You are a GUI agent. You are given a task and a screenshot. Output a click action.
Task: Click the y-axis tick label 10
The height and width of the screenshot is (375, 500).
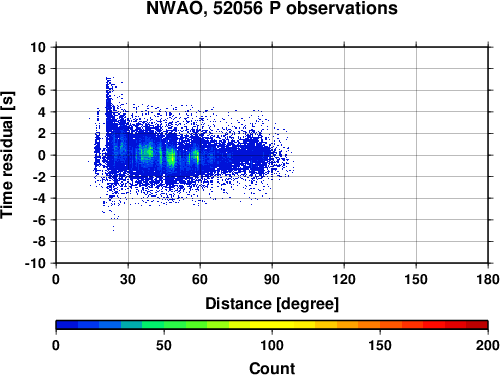tap(38, 47)
